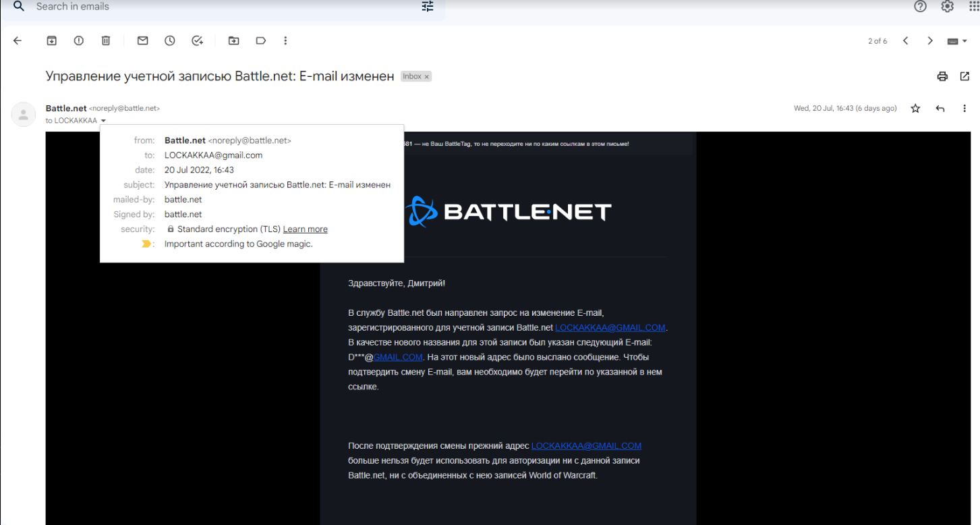Viewport: 980px width, 525px height.
Task: Click the email subject heading
Action: [x=220, y=76]
